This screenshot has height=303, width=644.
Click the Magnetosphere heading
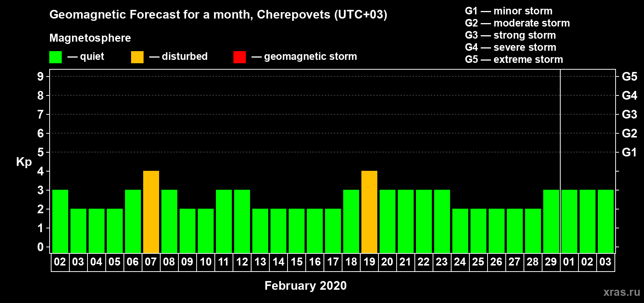90,38
